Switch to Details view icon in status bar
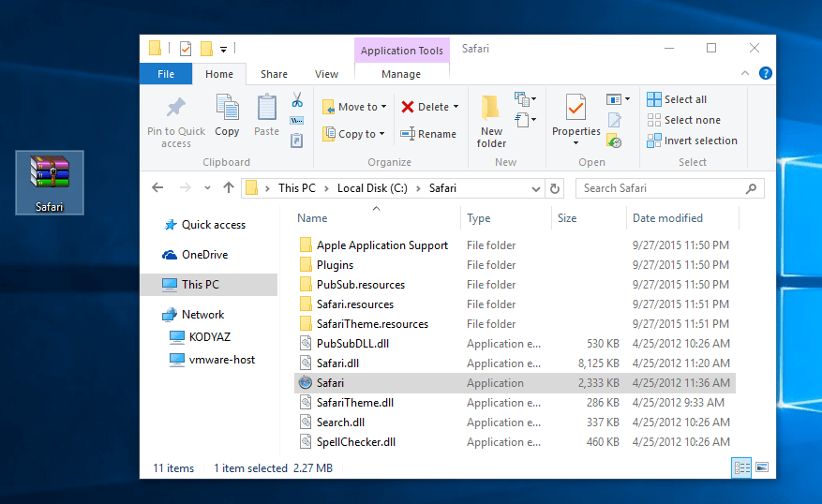The height and width of the screenshot is (504, 822). tap(741, 467)
